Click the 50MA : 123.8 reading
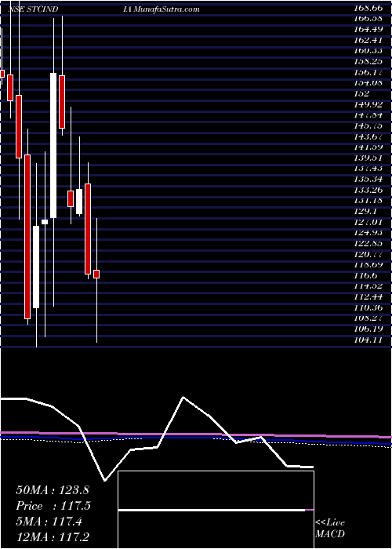Viewport: 392px width, 549px height. [x=53, y=490]
